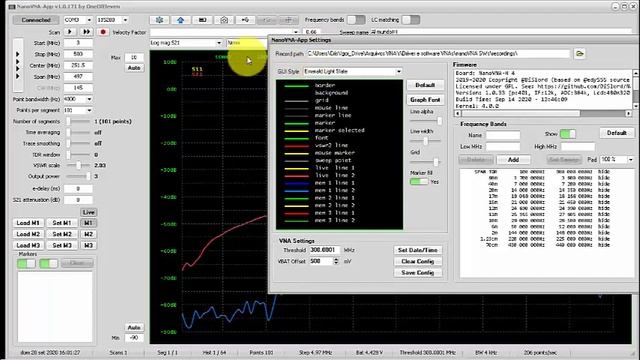Click the red record button
Image resolution: width=640 pixels, height=360 pixels.
pyautogui.click(x=103, y=32)
